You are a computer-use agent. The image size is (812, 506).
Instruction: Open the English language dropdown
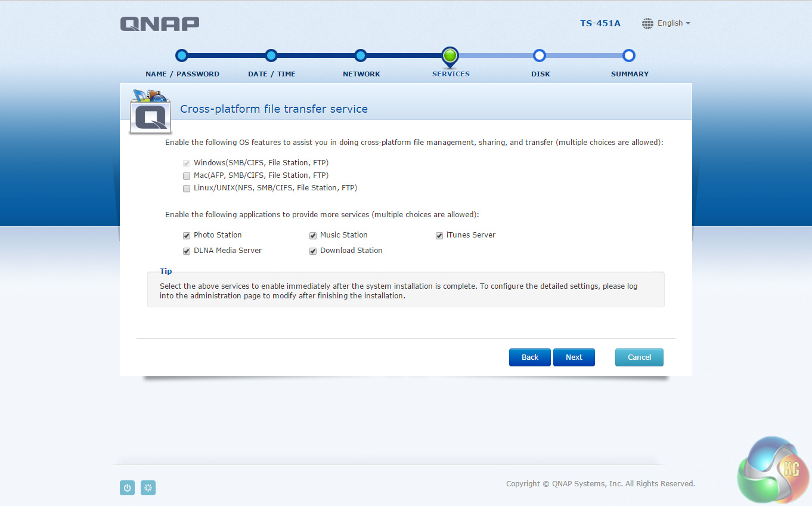[x=674, y=23]
